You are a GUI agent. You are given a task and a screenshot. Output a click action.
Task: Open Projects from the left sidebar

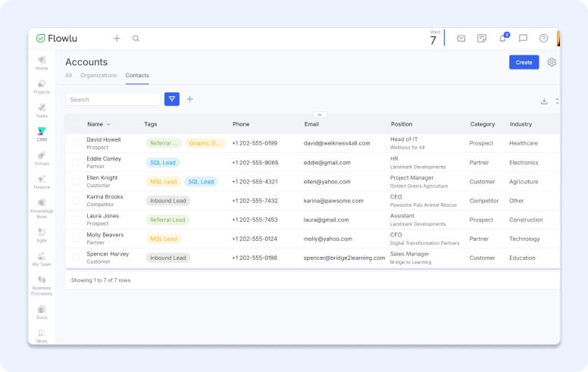pyautogui.click(x=42, y=86)
